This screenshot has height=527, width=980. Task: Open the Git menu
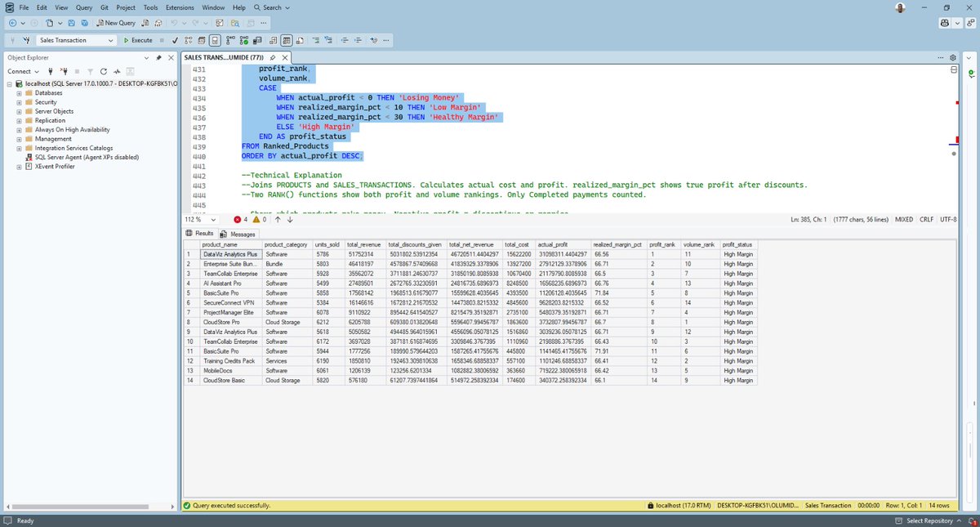[105, 7]
